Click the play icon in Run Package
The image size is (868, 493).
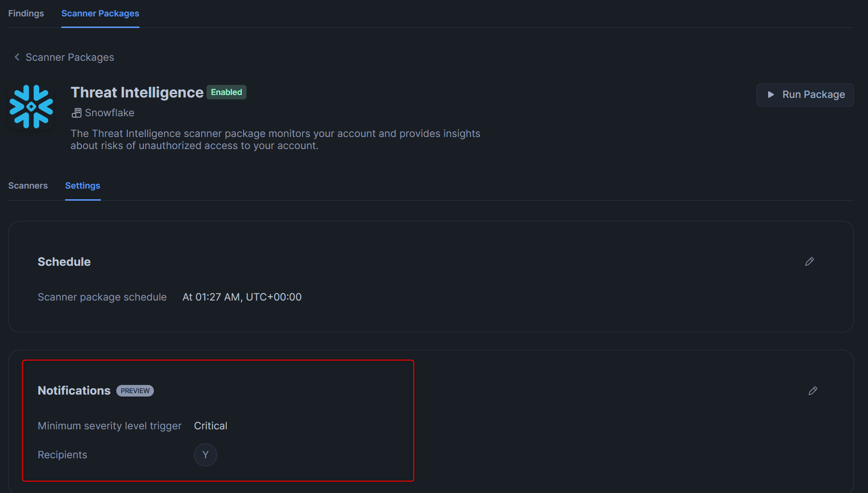[771, 95]
